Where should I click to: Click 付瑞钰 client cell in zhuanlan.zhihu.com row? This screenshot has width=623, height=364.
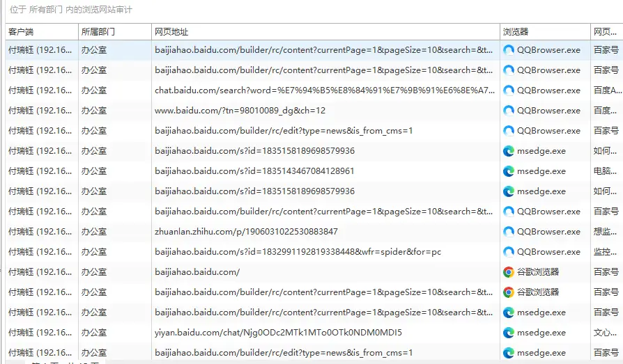[x=40, y=232]
